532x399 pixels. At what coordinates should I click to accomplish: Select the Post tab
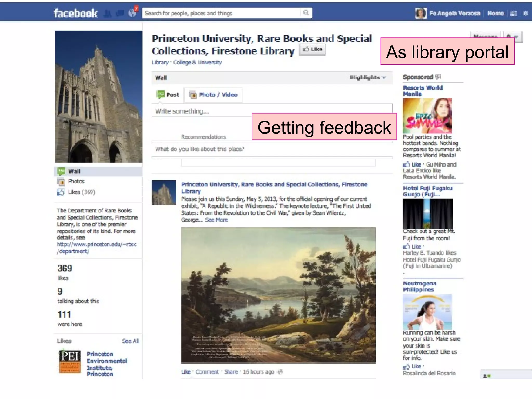(168, 95)
